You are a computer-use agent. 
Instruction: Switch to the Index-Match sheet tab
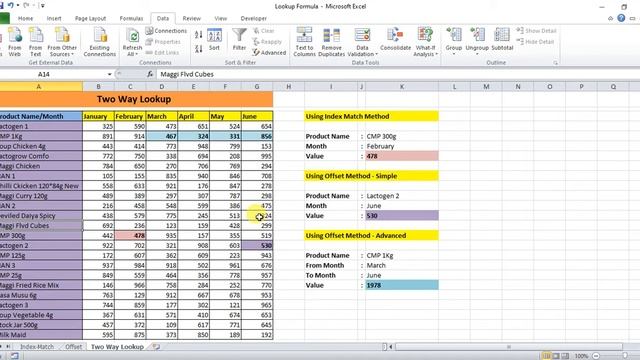(x=37, y=347)
